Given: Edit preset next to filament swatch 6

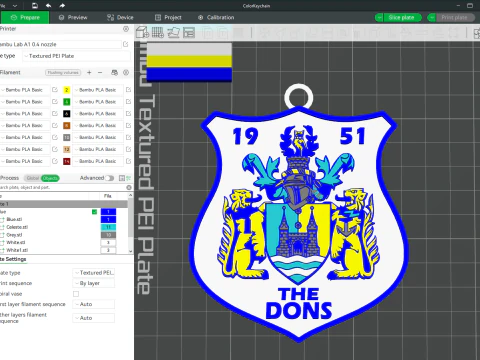Looking at the screenshot, I should pos(128,114).
